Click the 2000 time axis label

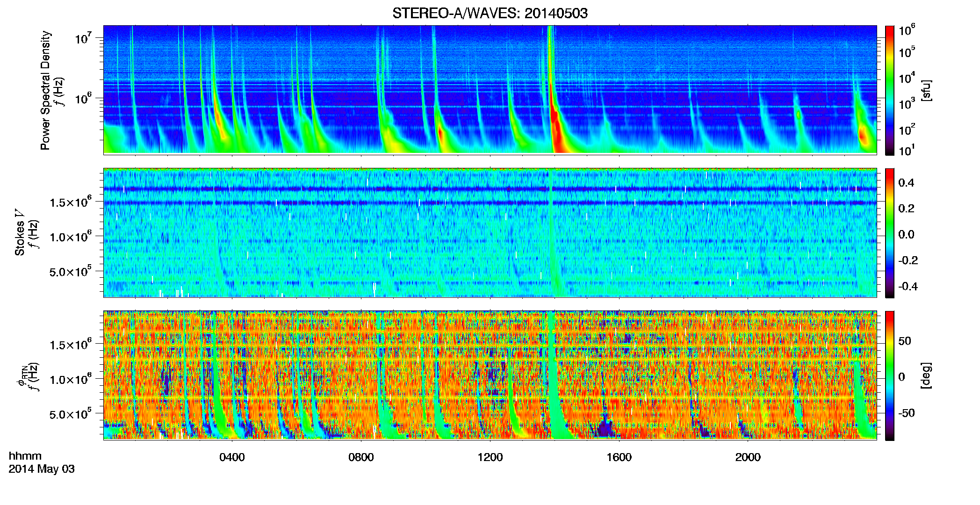pos(748,457)
